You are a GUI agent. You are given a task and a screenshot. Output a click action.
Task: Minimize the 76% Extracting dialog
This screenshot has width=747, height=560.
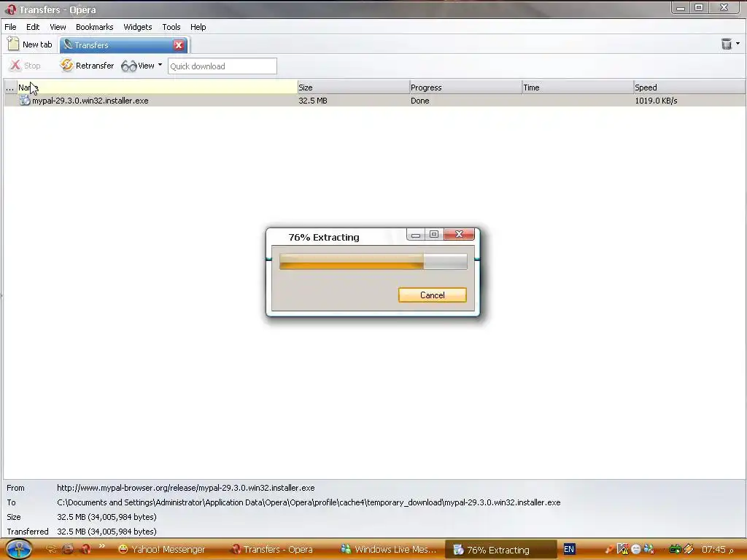pyautogui.click(x=415, y=234)
